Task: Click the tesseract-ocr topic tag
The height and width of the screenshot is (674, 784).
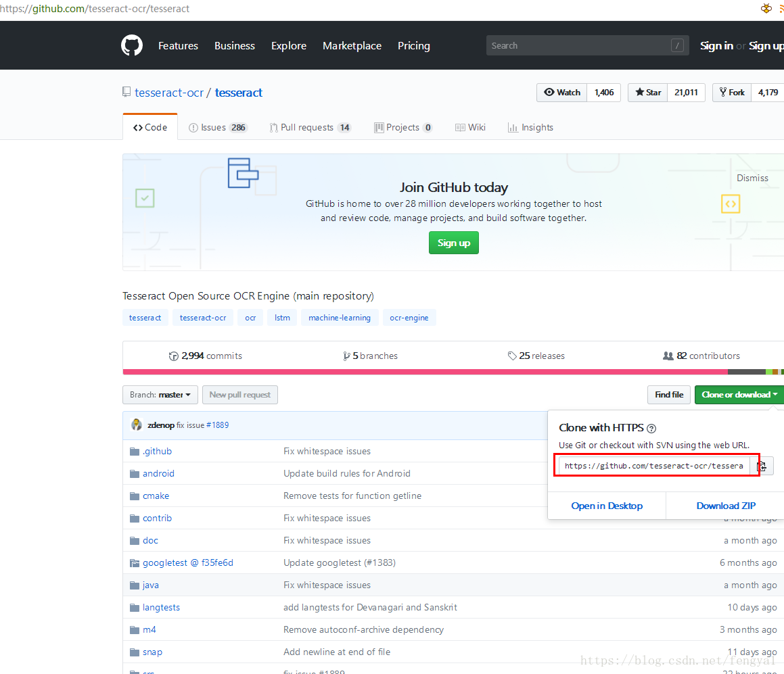Action: (x=203, y=318)
